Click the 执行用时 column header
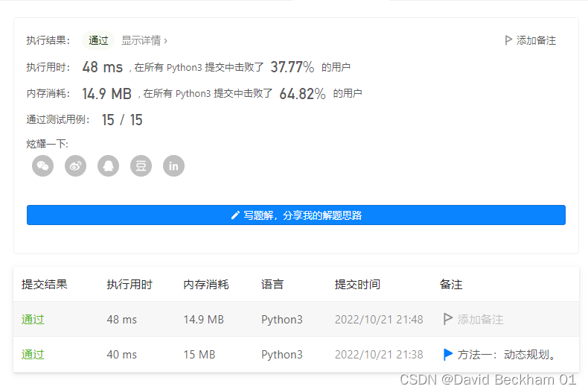This screenshot has width=588, height=392. 130,284
